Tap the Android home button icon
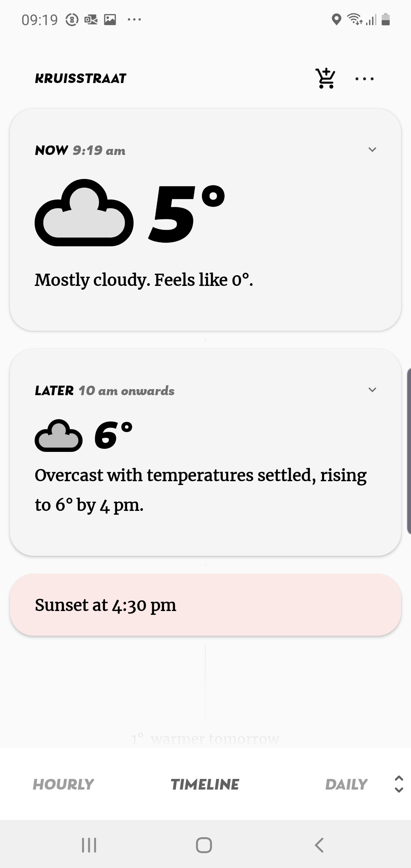The height and width of the screenshot is (868, 411). pos(204,845)
